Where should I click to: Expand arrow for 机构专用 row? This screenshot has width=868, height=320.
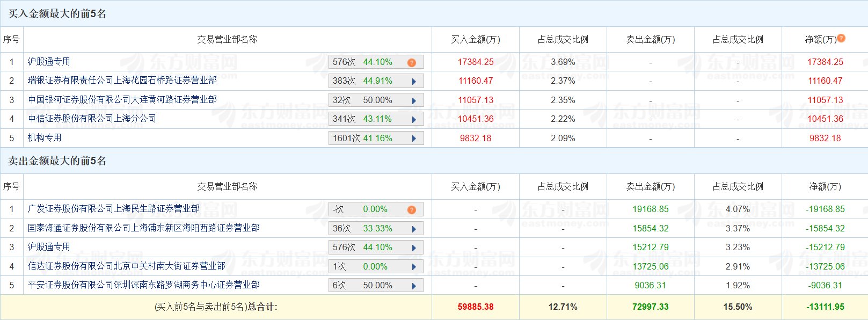[414, 139]
